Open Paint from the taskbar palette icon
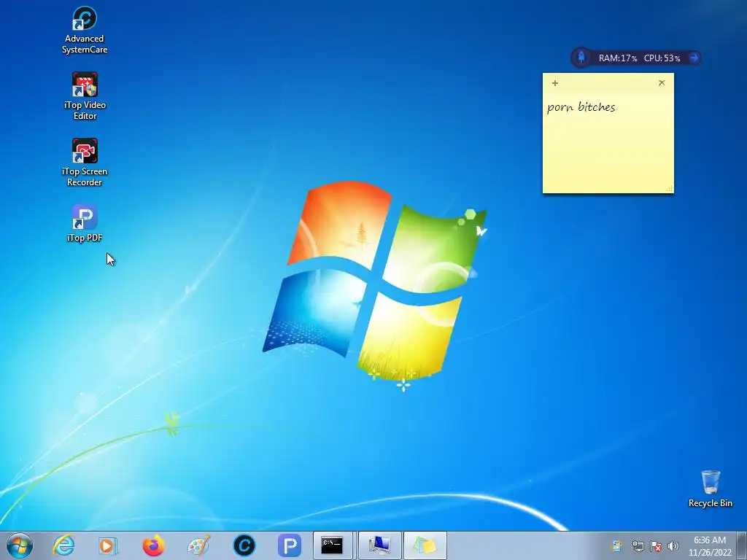Viewport: 747px width, 560px height. [198, 545]
